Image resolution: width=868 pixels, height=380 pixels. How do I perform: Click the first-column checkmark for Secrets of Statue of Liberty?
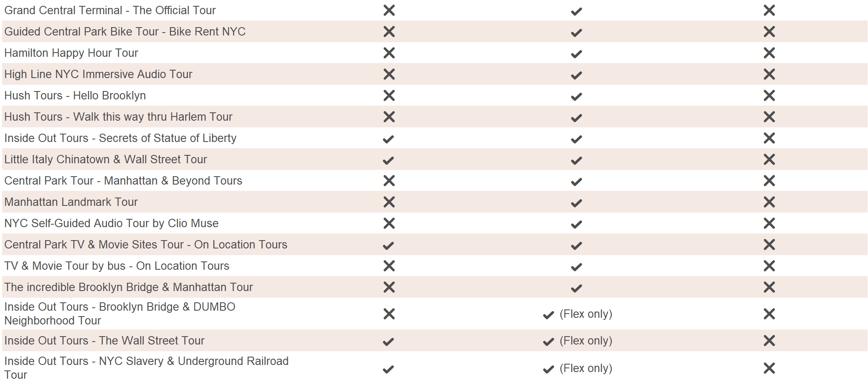point(388,139)
